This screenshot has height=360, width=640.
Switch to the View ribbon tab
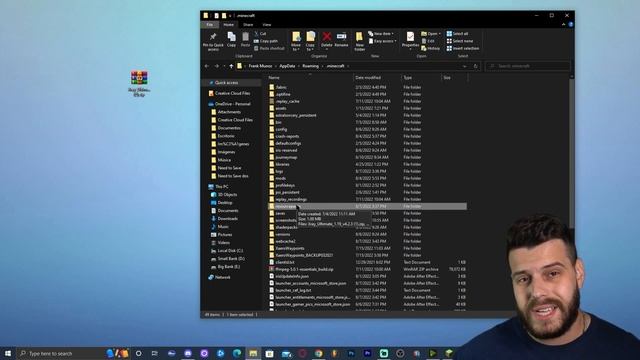click(267, 24)
